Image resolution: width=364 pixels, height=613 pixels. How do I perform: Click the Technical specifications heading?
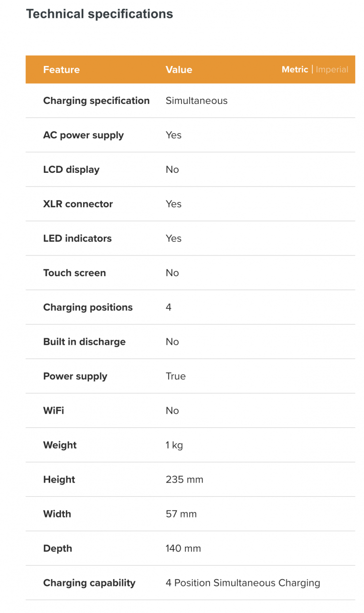pyautogui.click(x=99, y=14)
